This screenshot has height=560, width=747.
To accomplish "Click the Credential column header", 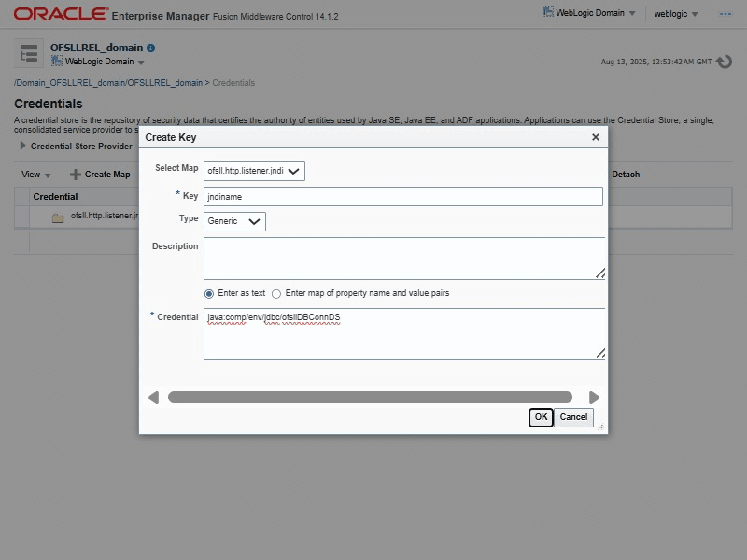I will pyautogui.click(x=55, y=197).
